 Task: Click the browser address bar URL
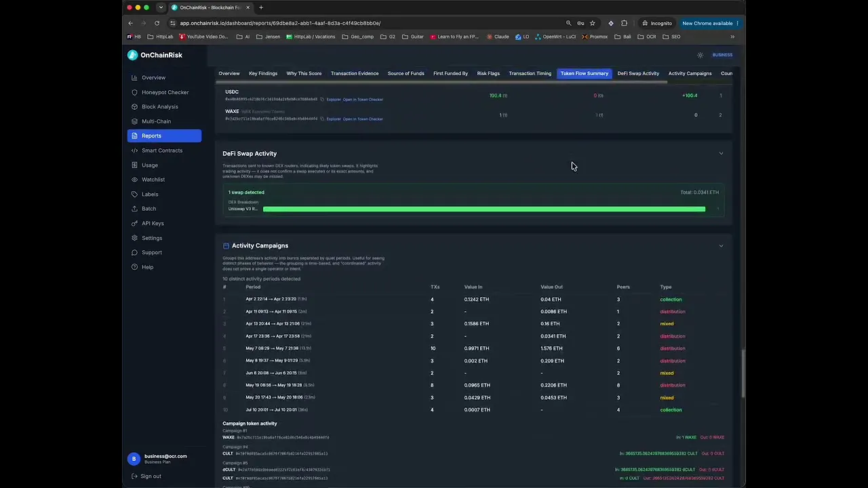[x=280, y=23]
